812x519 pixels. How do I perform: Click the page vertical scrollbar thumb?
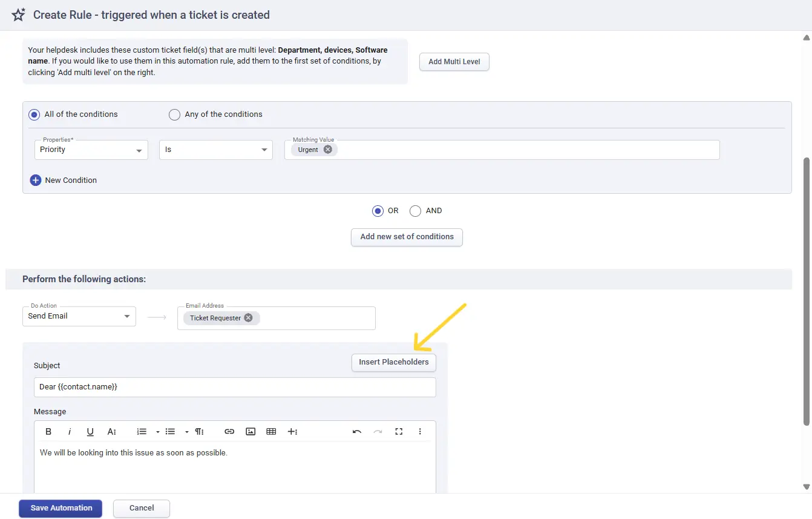pyautogui.click(x=807, y=291)
